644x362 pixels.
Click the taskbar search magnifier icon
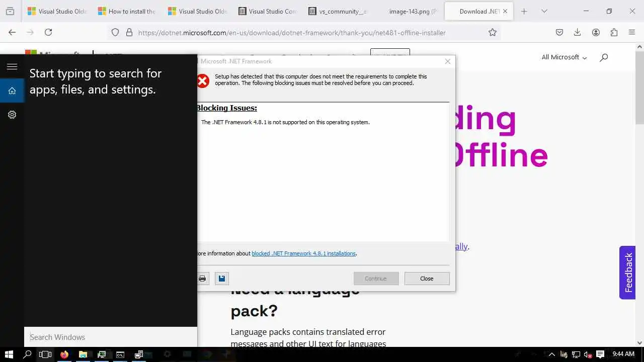point(27,354)
